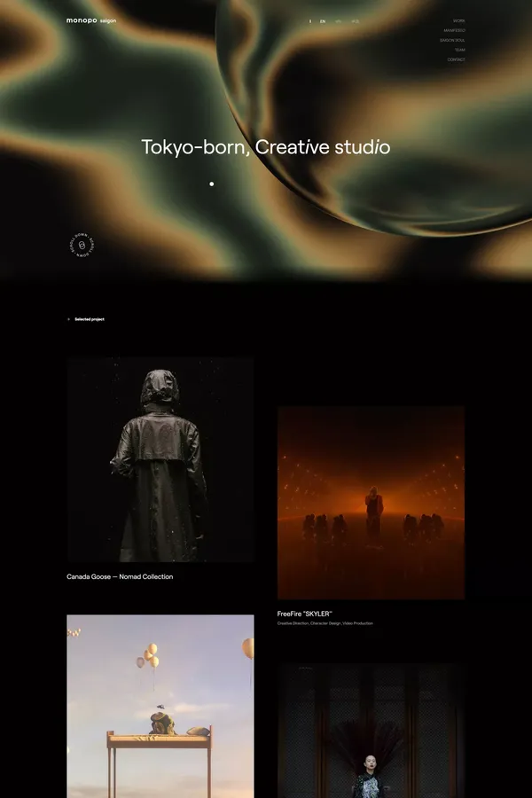
Task: Open the Work menu item
Action: [459, 21]
